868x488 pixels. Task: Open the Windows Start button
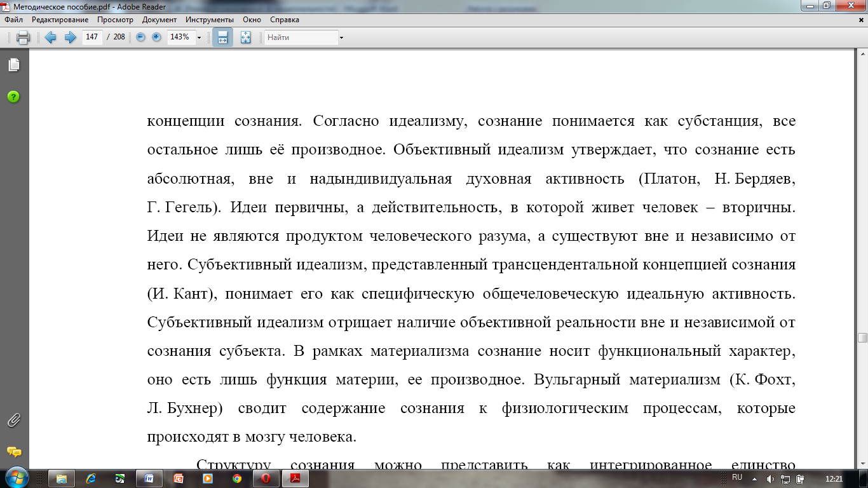click(x=17, y=478)
